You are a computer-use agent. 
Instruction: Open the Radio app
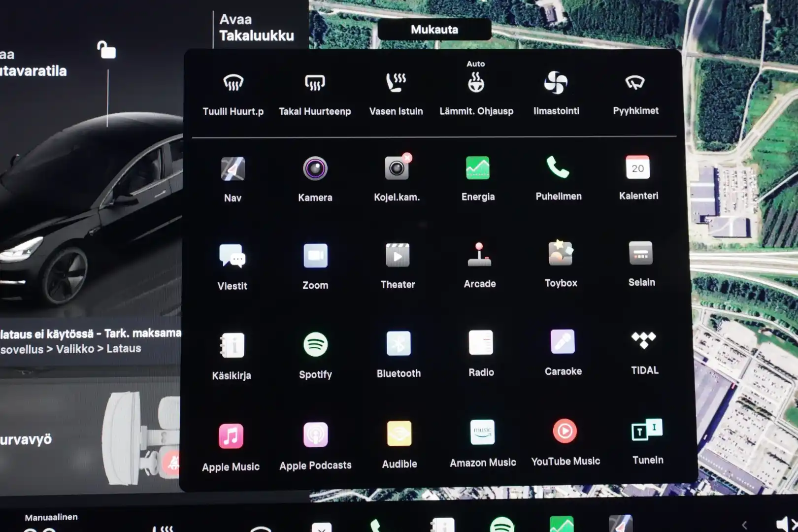481,342
